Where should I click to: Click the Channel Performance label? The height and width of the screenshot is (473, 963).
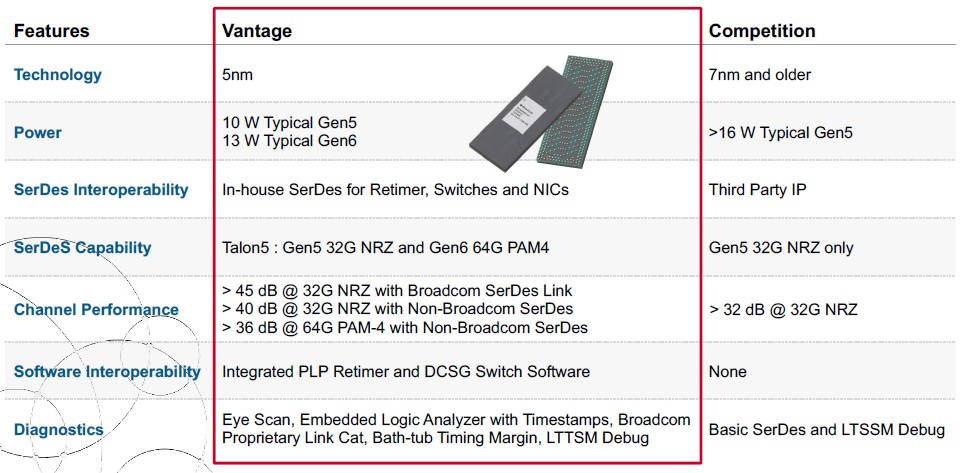tap(96, 310)
